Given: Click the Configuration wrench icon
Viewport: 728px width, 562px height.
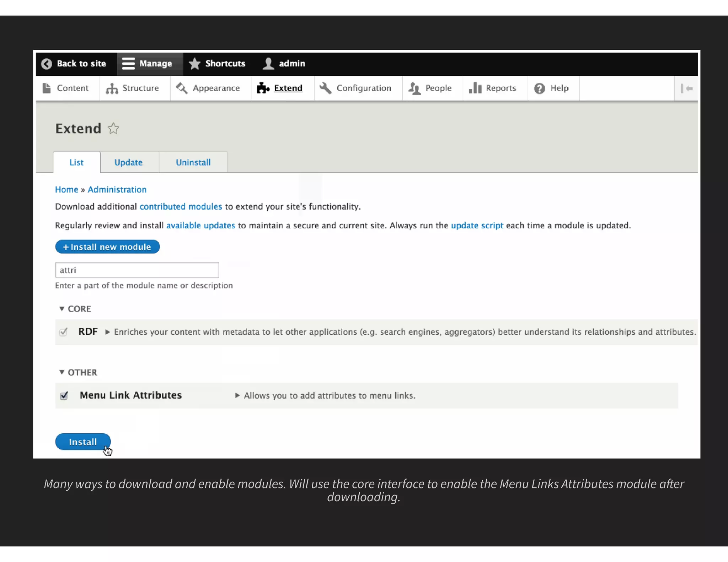Looking at the screenshot, I should [325, 88].
